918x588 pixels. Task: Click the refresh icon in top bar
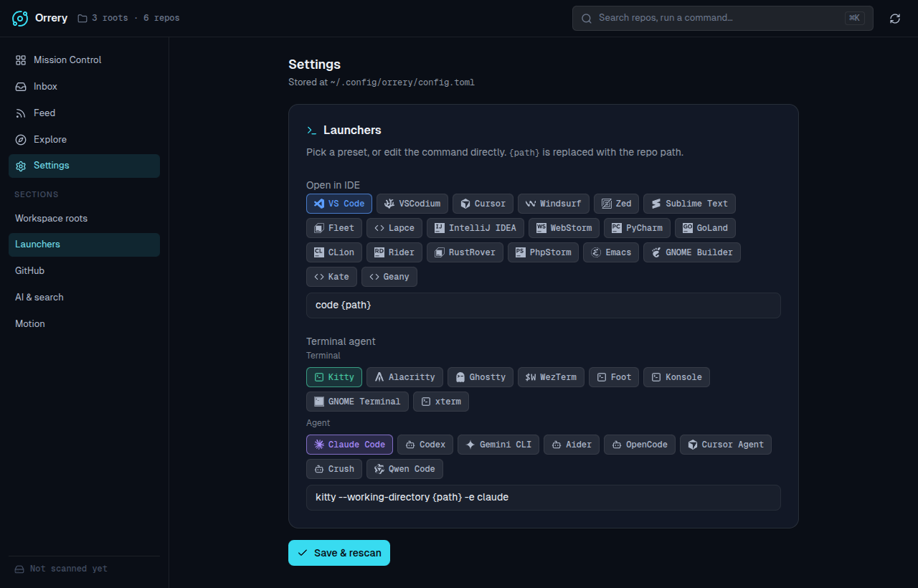click(895, 19)
